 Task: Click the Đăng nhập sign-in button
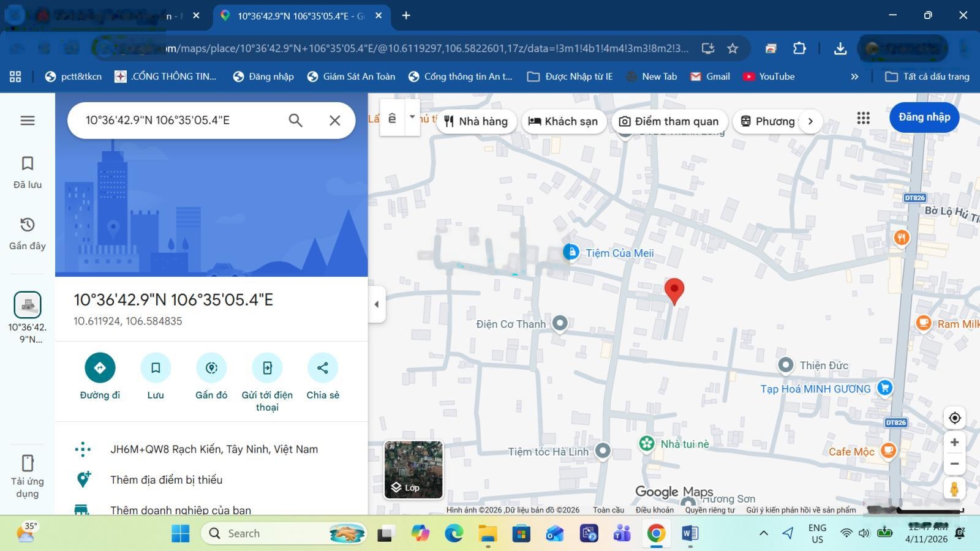pos(924,117)
